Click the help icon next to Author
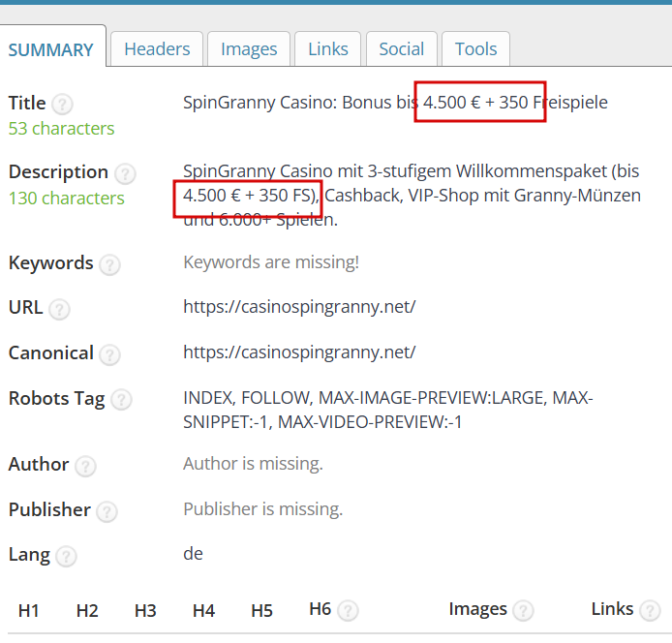This screenshot has height=643, width=672. (85, 466)
